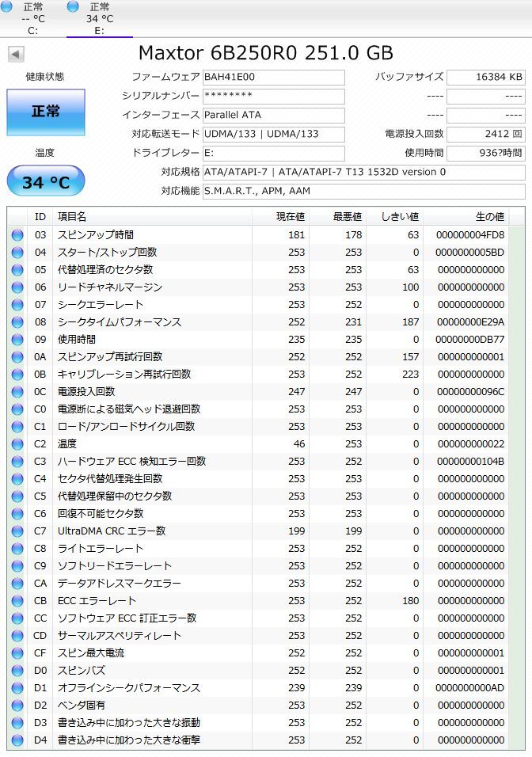Select the スピンバズ attribute name
Image resolution: width=532 pixels, height=757 pixels.
[x=81, y=671]
